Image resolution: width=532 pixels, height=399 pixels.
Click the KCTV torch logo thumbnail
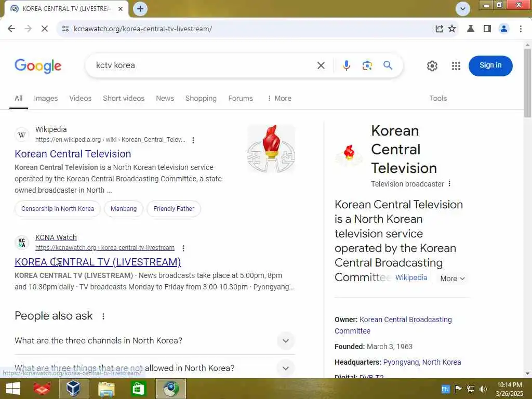click(271, 149)
